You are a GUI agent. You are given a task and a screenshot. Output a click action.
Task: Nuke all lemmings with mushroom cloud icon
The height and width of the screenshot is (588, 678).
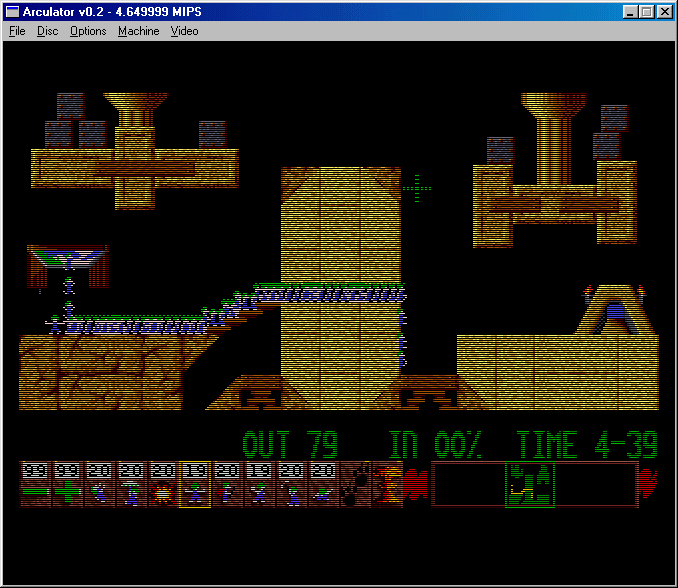click(387, 485)
